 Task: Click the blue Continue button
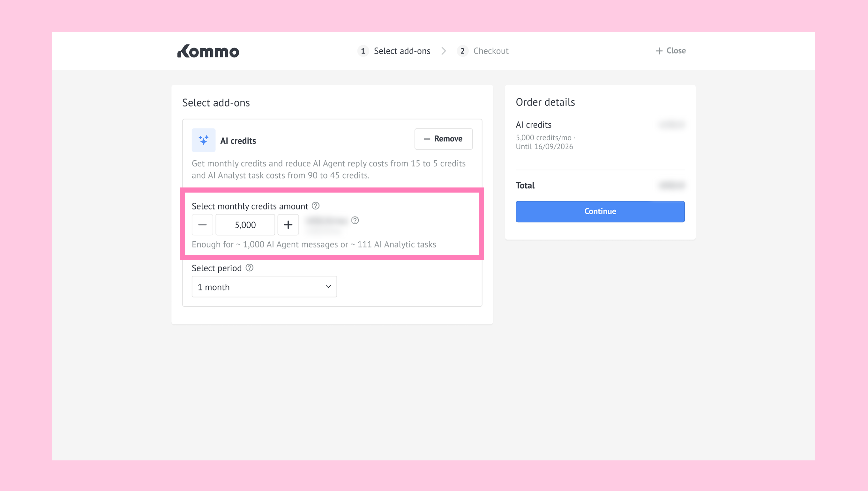(x=600, y=211)
